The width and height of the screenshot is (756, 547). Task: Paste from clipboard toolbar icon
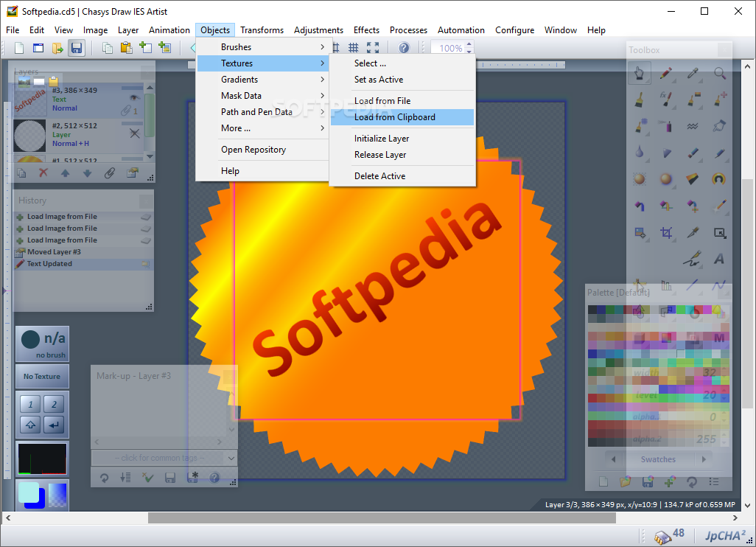(x=126, y=48)
